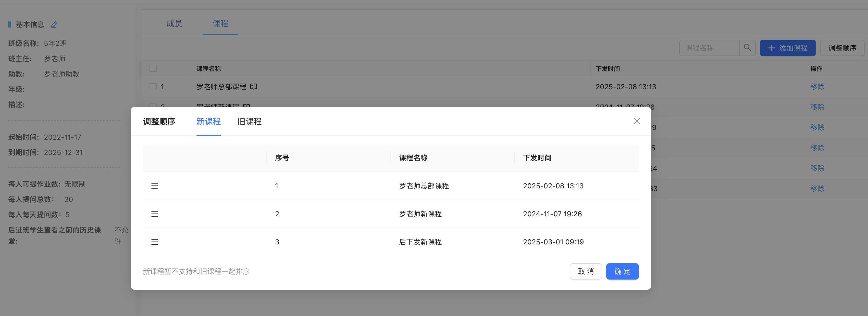Check the box for course row 1

coord(153,86)
